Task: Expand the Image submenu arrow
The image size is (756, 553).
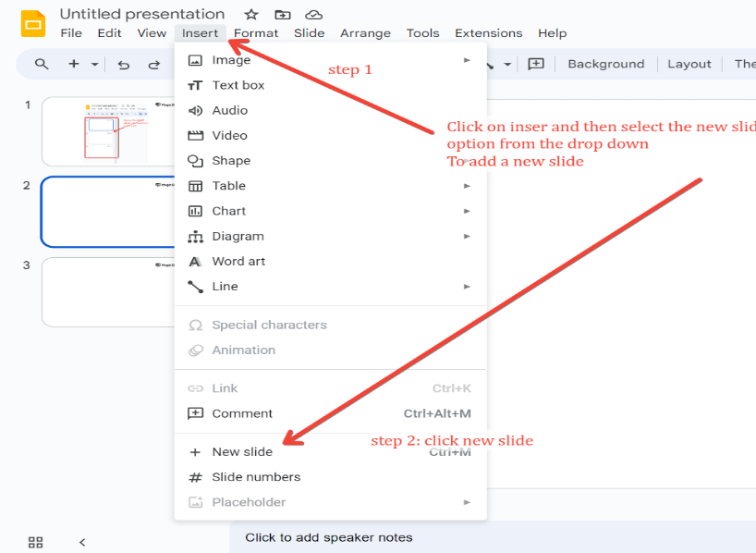Action: coord(467,60)
